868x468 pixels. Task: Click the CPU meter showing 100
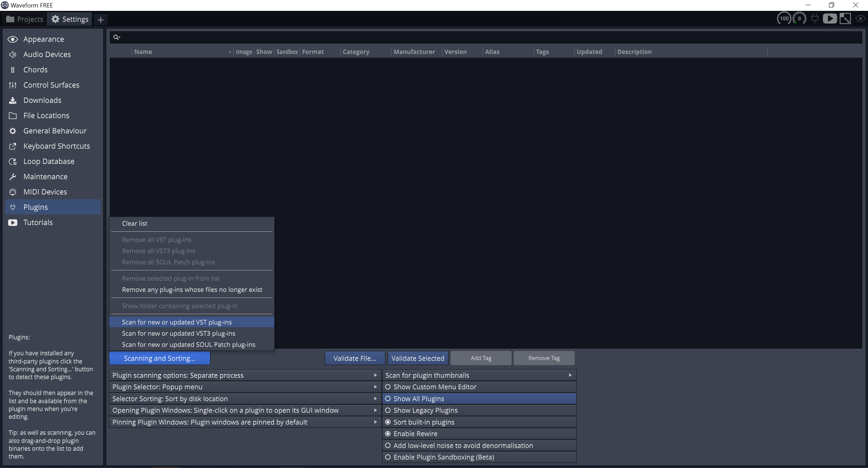point(784,19)
